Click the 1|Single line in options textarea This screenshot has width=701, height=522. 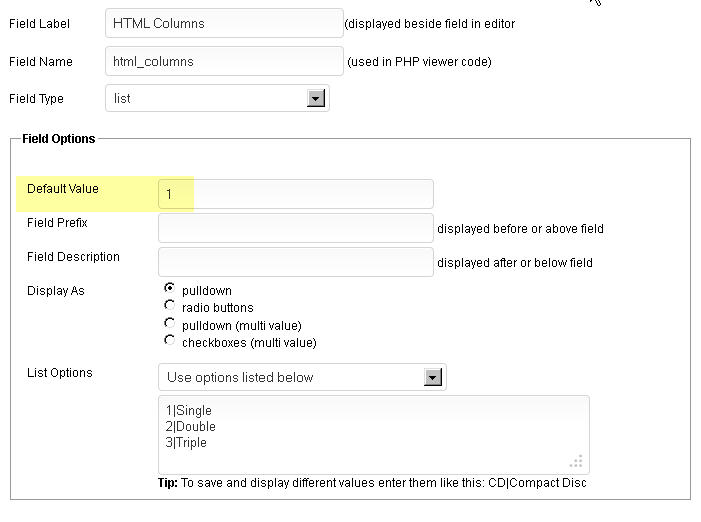(x=190, y=411)
